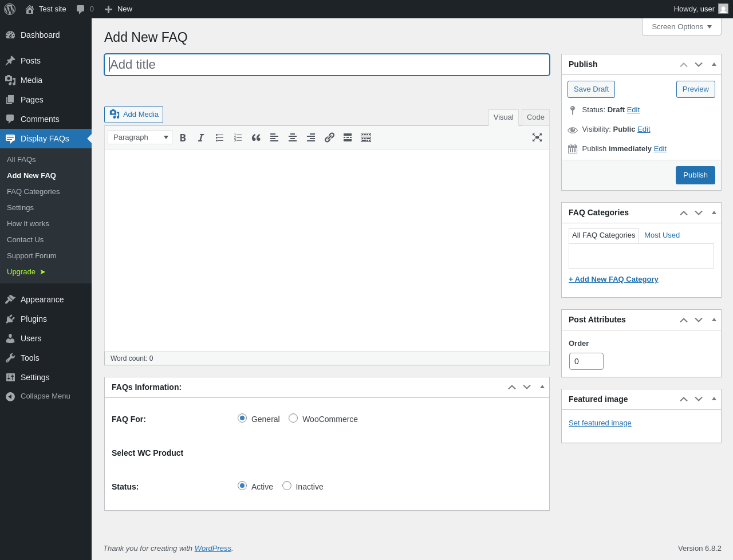Edit the post Status
This screenshot has width=733, height=560.
[633, 110]
